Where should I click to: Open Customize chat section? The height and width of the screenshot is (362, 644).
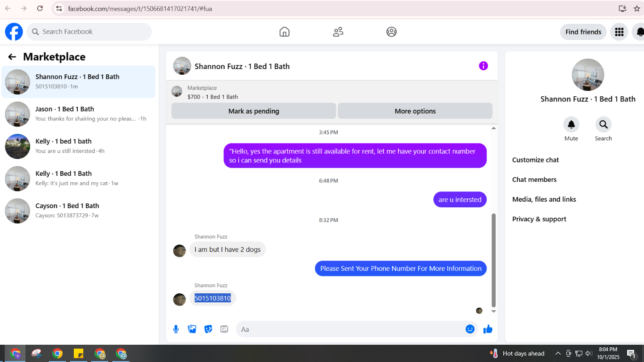[535, 160]
